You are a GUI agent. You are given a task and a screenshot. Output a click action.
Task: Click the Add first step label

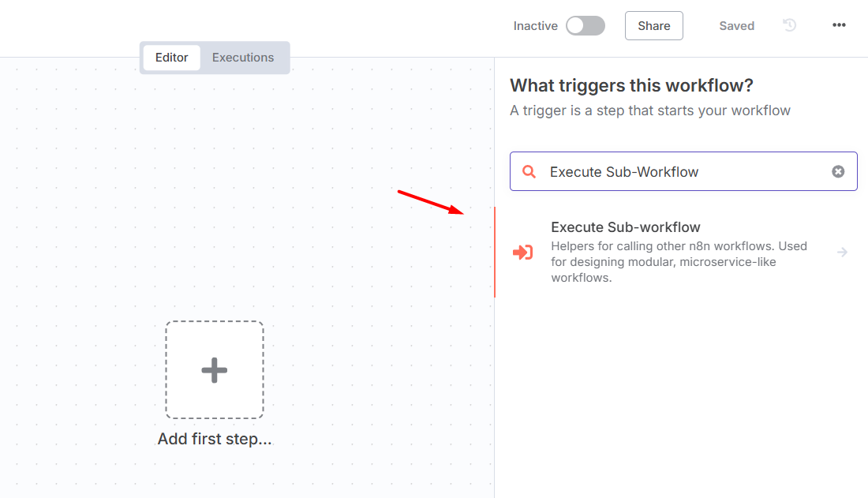pyautogui.click(x=215, y=439)
